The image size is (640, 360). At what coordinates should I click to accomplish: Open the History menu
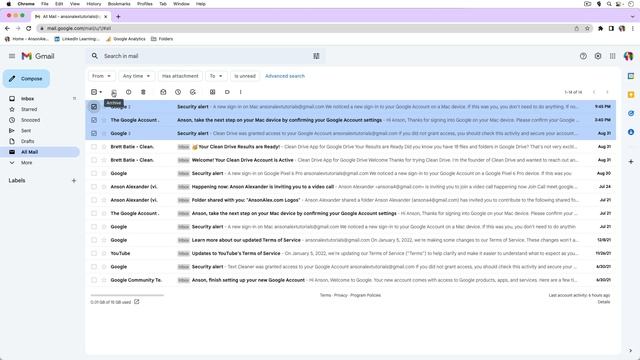coord(93,4)
